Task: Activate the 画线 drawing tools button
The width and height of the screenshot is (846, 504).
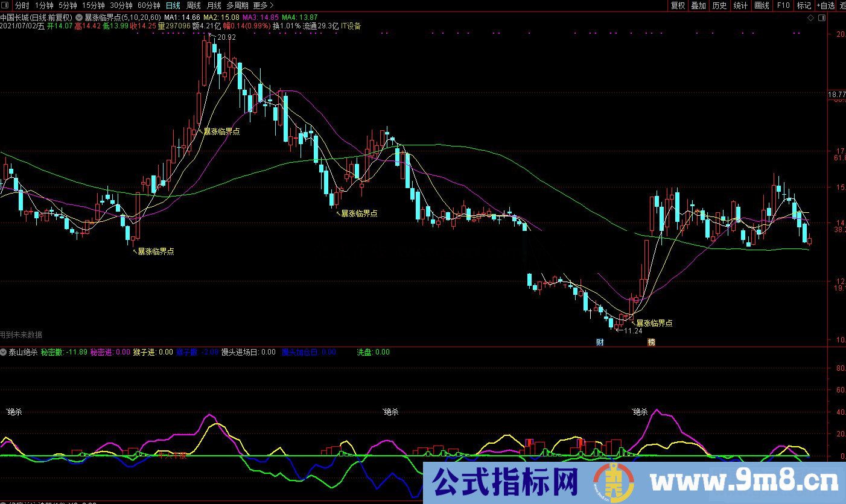Action: tap(762, 5)
